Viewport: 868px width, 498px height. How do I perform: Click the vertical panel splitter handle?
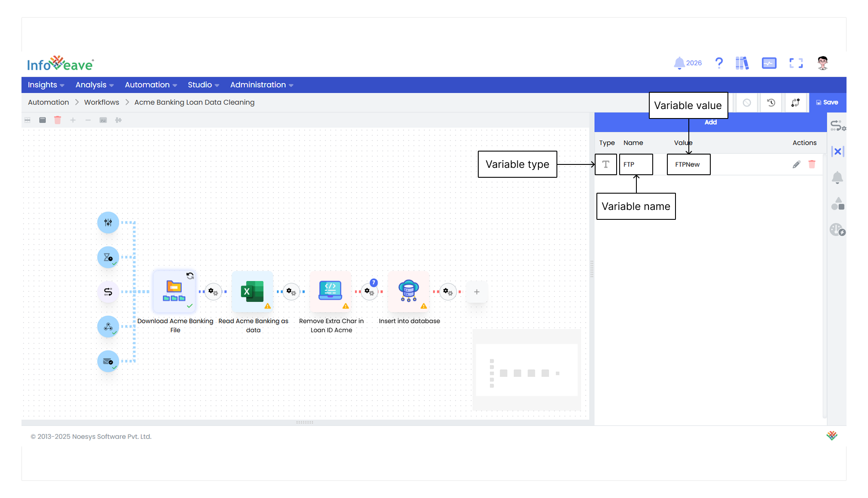pyautogui.click(x=592, y=269)
